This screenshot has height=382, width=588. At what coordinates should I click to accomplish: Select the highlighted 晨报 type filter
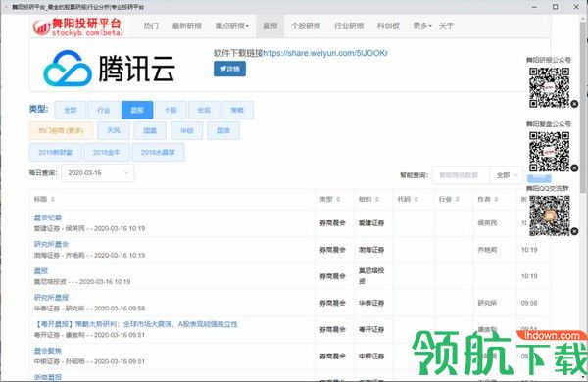coord(137,110)
